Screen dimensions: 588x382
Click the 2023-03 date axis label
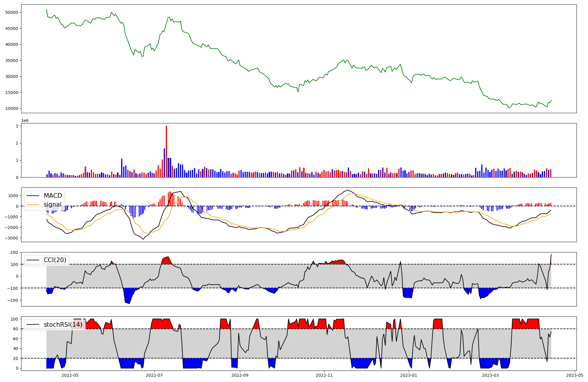point(491,375)
